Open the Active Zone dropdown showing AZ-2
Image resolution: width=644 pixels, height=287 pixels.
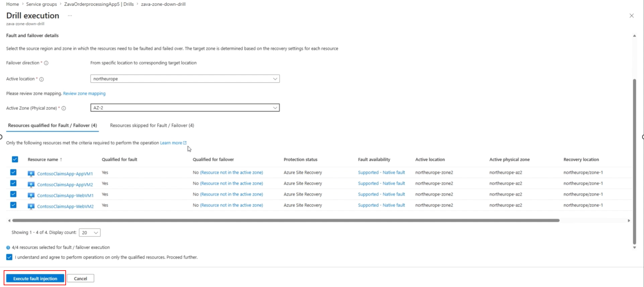pyautogui.click(x=185, y=108)
